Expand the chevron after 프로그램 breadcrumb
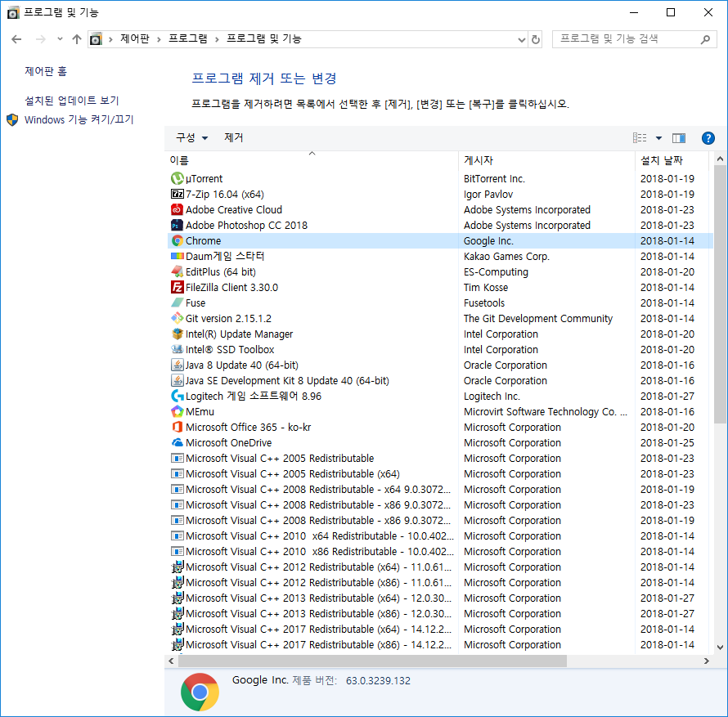This screenshot has height=717, width=728. coord(217,39)
